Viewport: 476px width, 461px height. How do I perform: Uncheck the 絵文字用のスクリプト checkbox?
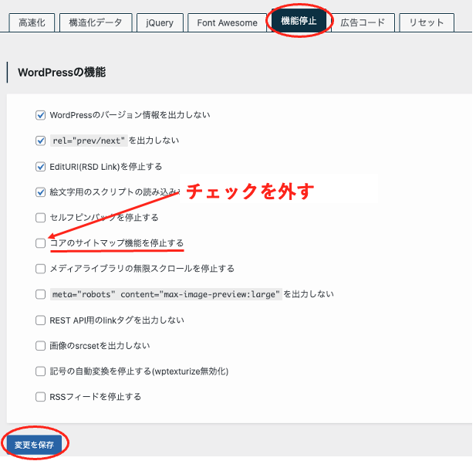[41, 192]
